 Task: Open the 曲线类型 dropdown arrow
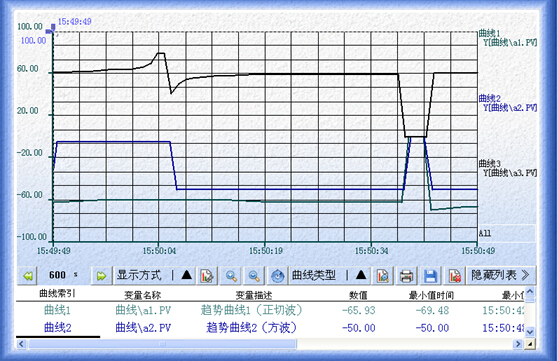tap(361, 275)
